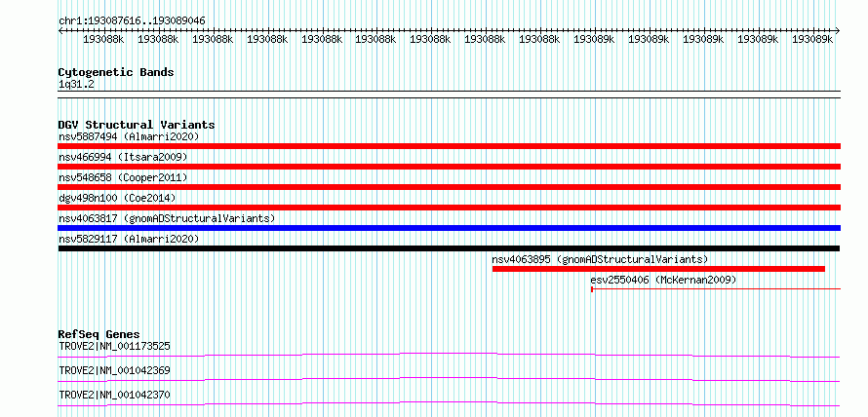868x417 pixels.
Task: Open the RefSeq Genes track title
Action: (x=99, y=334)
